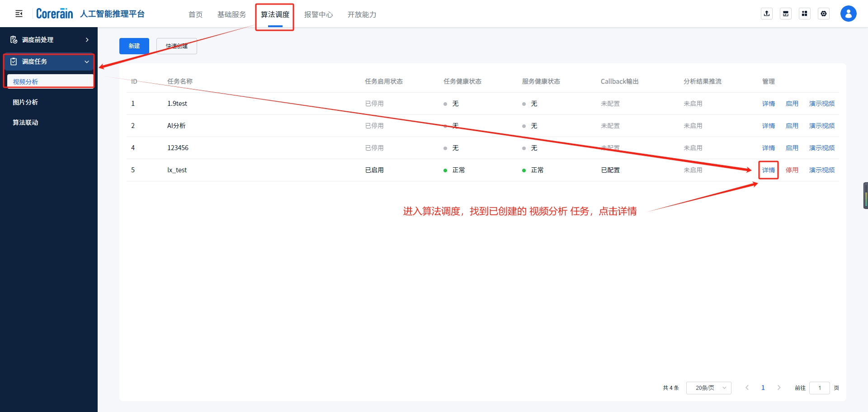Enable the 1.9test task
Viewport: 868px width, 412px height.
point(792,104)
